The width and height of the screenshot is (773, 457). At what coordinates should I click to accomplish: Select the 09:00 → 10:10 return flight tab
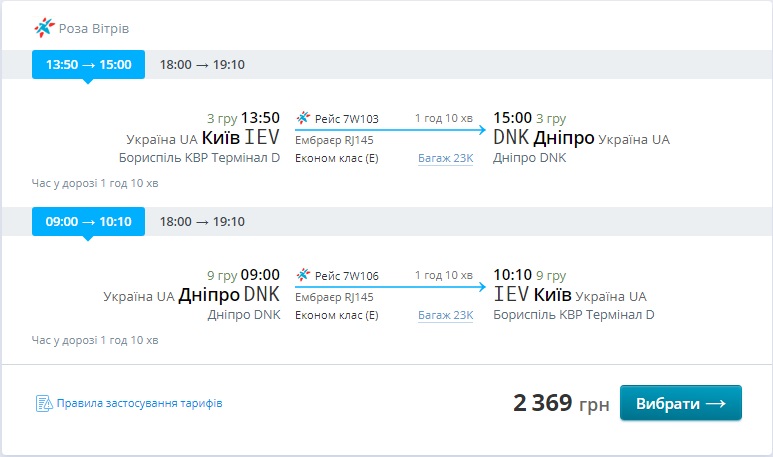[x=89, y=222]
